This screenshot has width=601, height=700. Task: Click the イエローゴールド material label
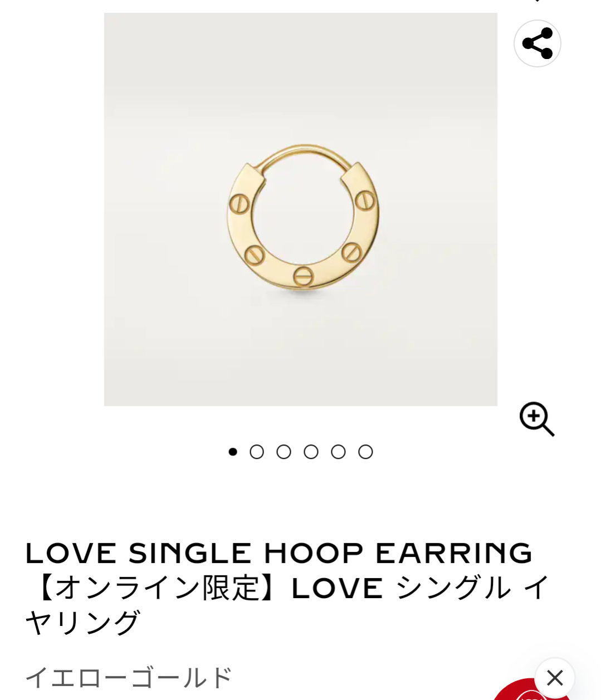129,678
